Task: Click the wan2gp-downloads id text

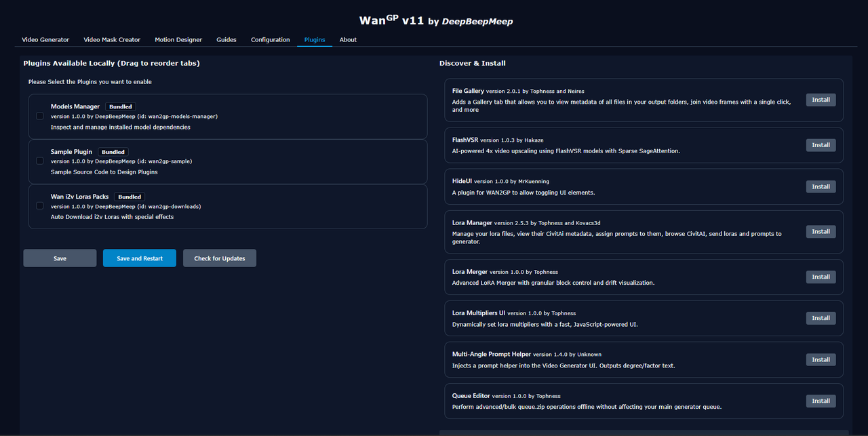Action: click(170, 206)
